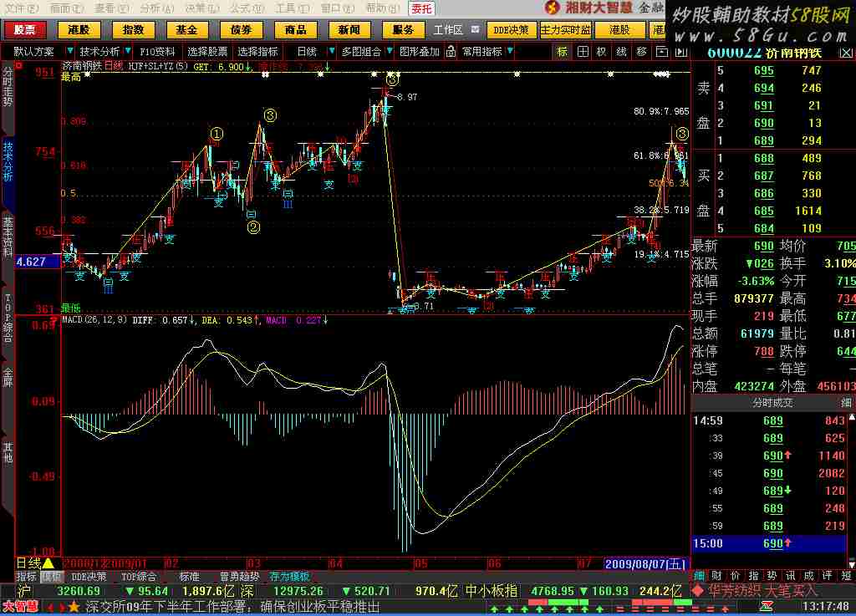Toggle the 指标 view at chart bottom
The height and width of the screenshot is (616, 856).
click(x=26, y=577)
